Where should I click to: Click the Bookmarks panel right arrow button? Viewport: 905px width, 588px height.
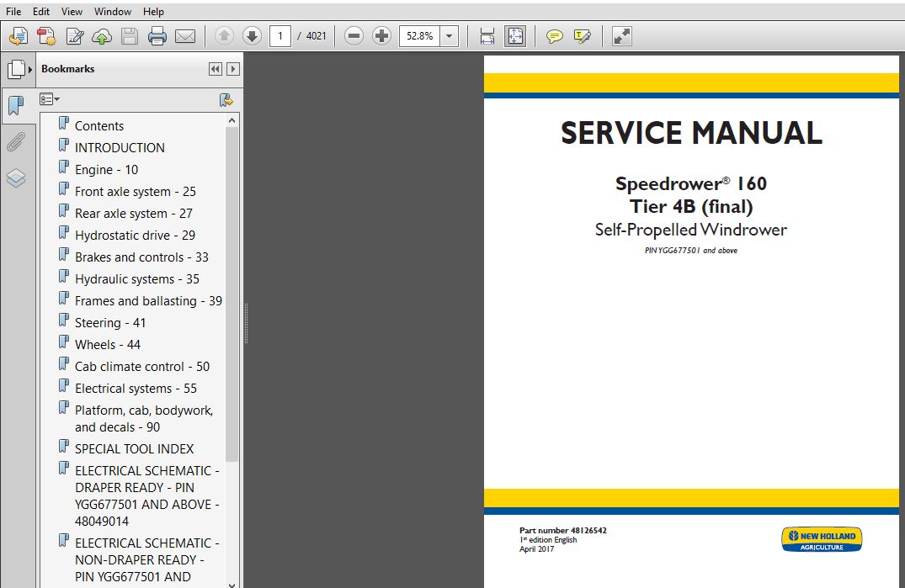(x=232, y=69)
